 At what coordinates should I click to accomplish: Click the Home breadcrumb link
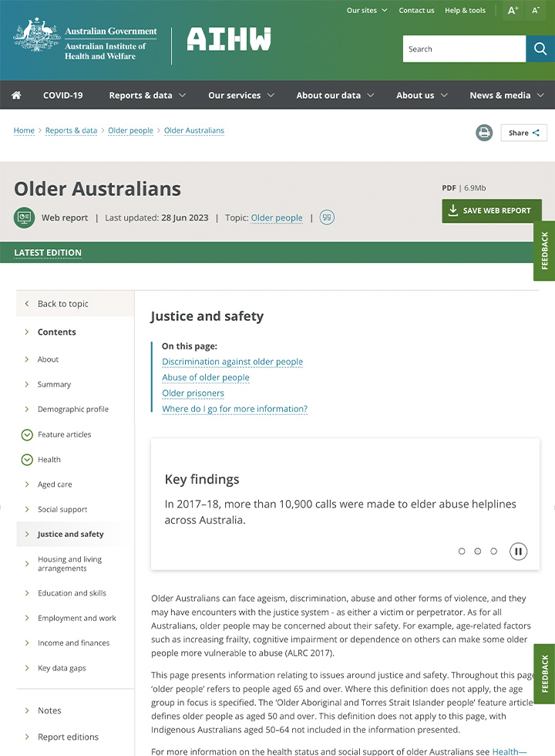click(x=24, y=130)
